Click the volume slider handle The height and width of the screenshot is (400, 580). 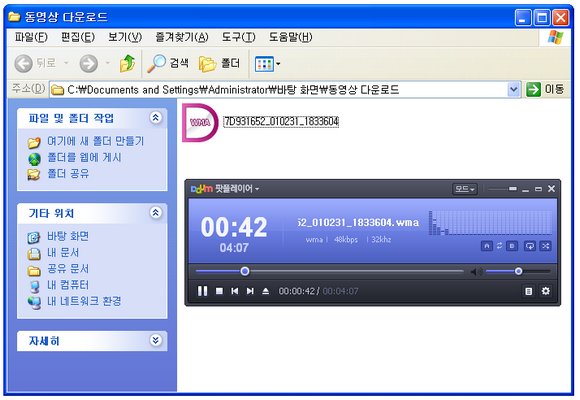519,271
